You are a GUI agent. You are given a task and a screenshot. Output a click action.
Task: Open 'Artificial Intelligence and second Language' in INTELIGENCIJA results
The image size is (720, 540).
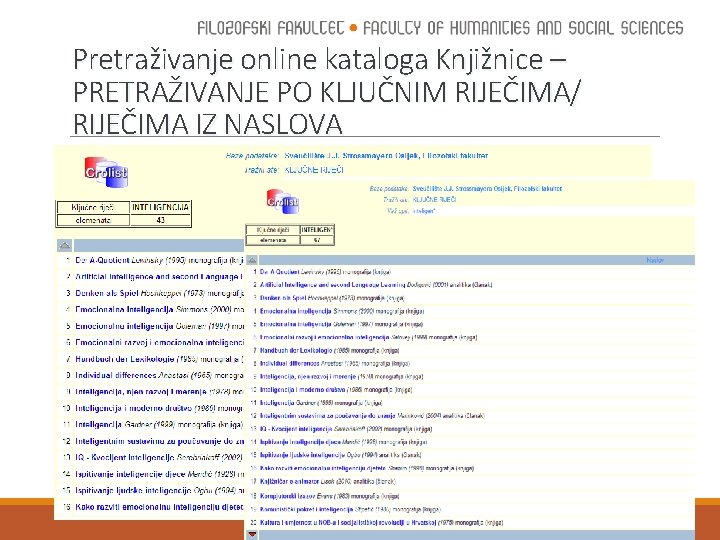tap(159, 277)
